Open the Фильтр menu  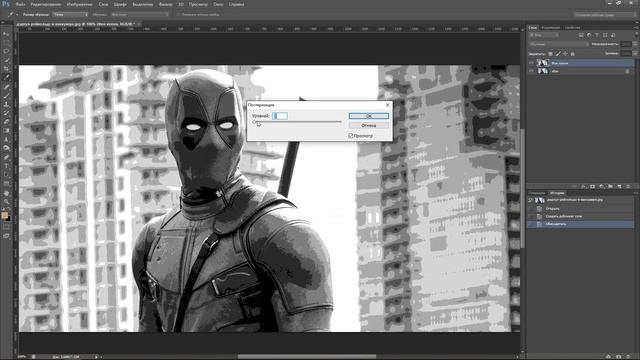coord(165,4)
